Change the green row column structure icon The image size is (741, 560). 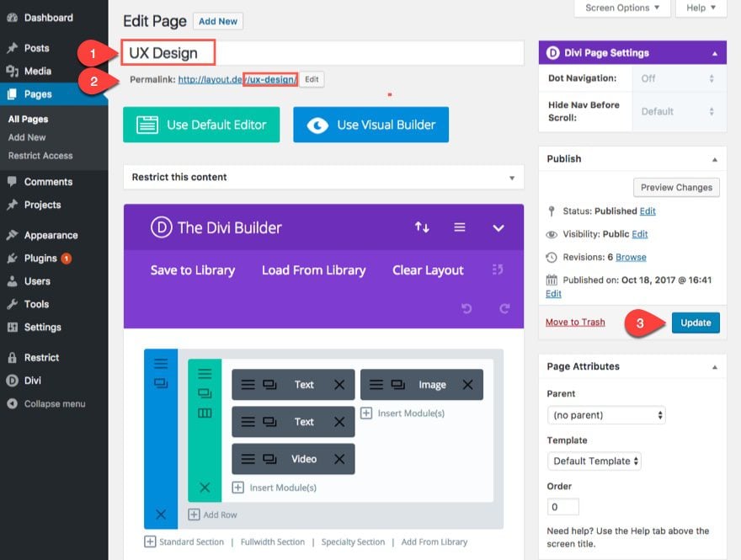(x=205, y=413)
